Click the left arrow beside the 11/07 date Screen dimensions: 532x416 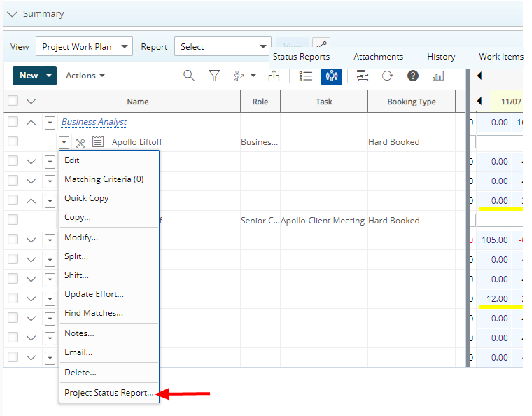479,101
